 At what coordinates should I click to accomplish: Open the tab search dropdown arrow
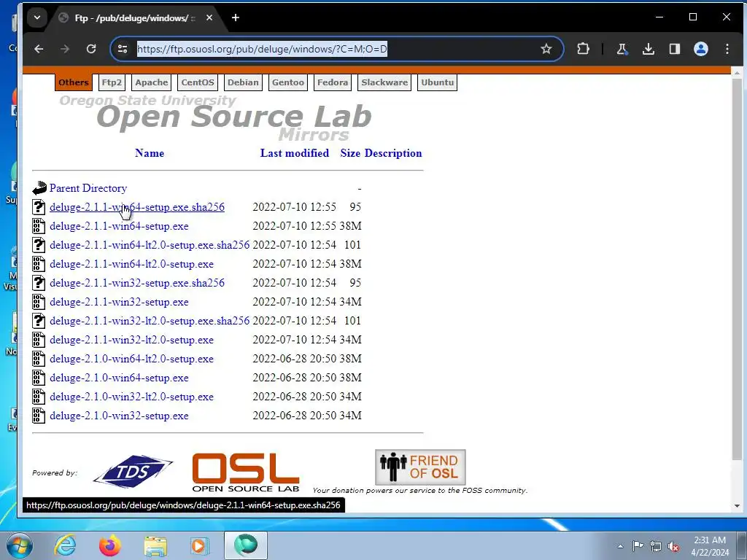[x=36, y=18]
